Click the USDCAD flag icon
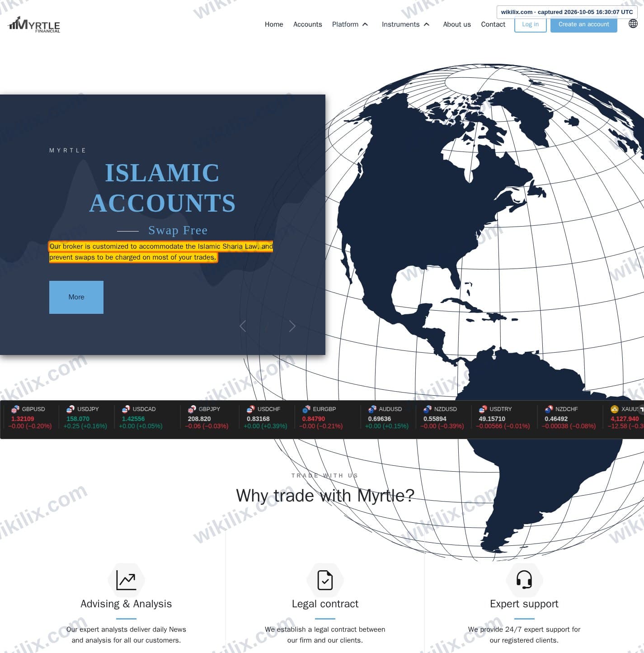 (126, 409)
